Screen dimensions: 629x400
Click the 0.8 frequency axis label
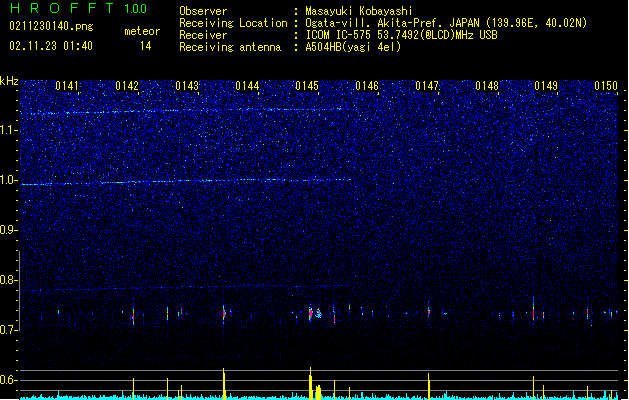(9, 280)
